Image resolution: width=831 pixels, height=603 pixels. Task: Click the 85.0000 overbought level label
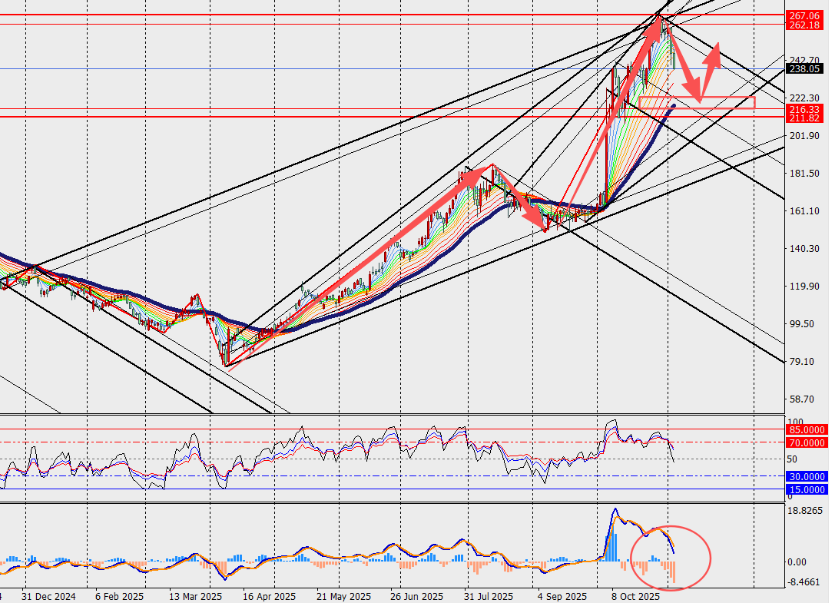tap(806, 431)
